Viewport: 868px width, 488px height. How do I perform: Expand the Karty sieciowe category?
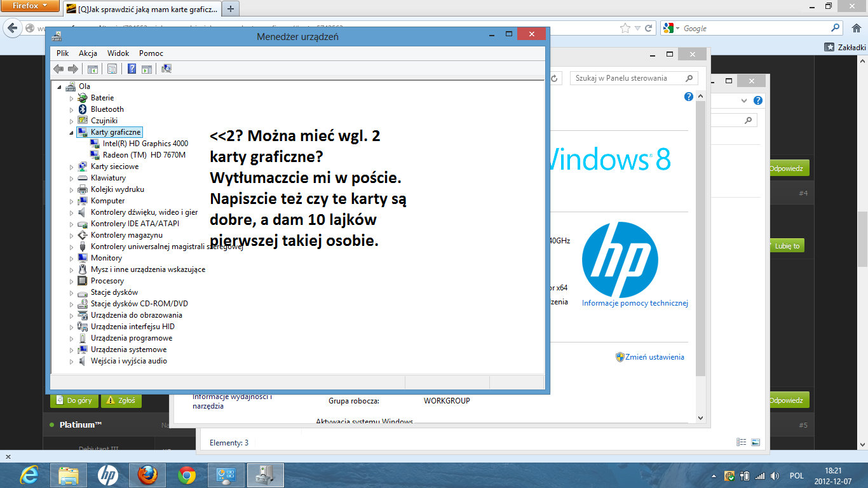pyautogui.click(x=72, y=166)
